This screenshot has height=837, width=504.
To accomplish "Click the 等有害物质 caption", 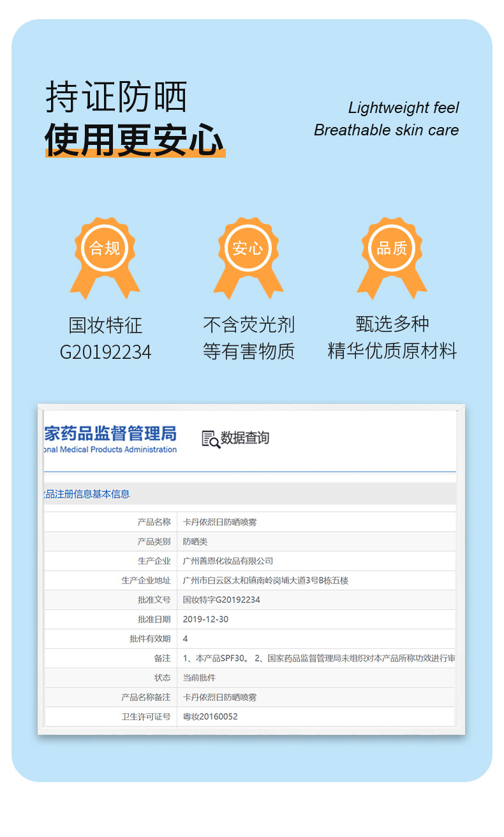I will [x=249, y=351].
